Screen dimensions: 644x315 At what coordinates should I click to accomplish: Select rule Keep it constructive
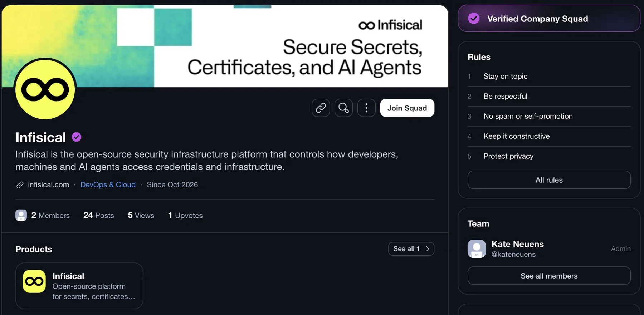click(549, 136)
